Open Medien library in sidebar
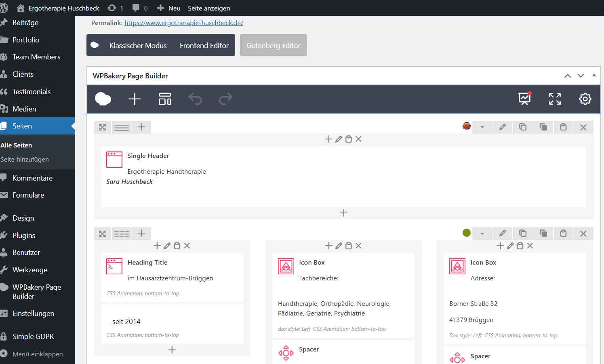The width and height of the screenshot is (604, 364). click(24, 109)
